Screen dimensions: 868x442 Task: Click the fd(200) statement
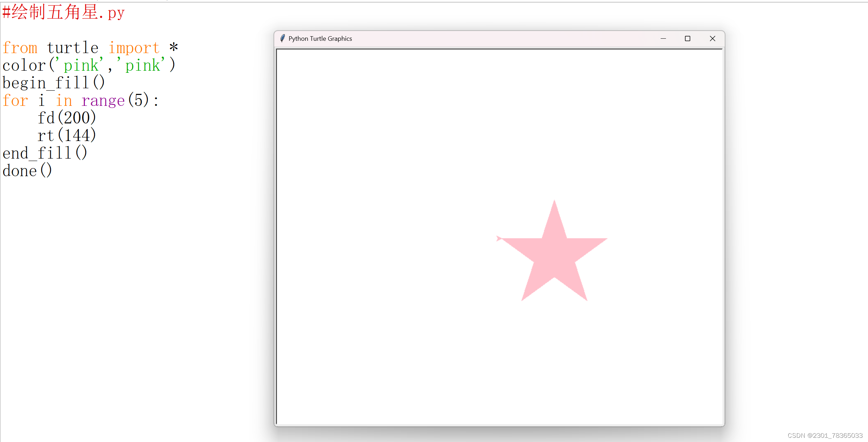pos(67,118)
